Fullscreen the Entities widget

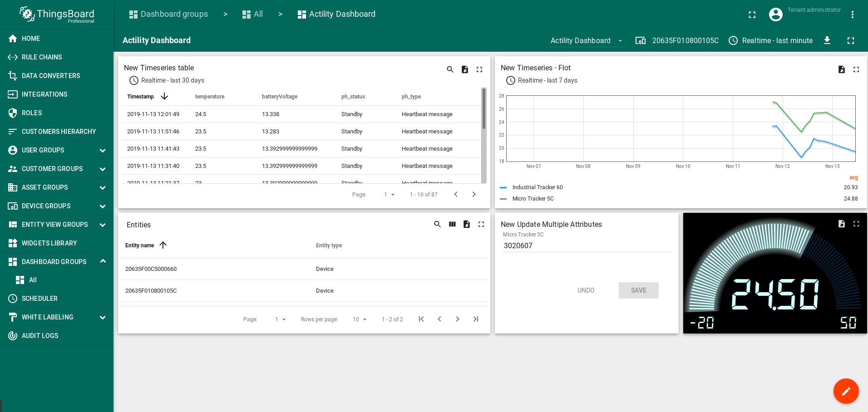tap(481, 224)
